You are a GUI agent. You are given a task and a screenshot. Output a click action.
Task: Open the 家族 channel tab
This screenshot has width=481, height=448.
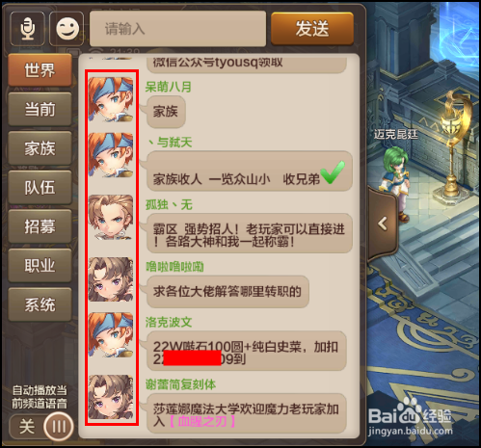pyautogui.click(x=40, y=148)
